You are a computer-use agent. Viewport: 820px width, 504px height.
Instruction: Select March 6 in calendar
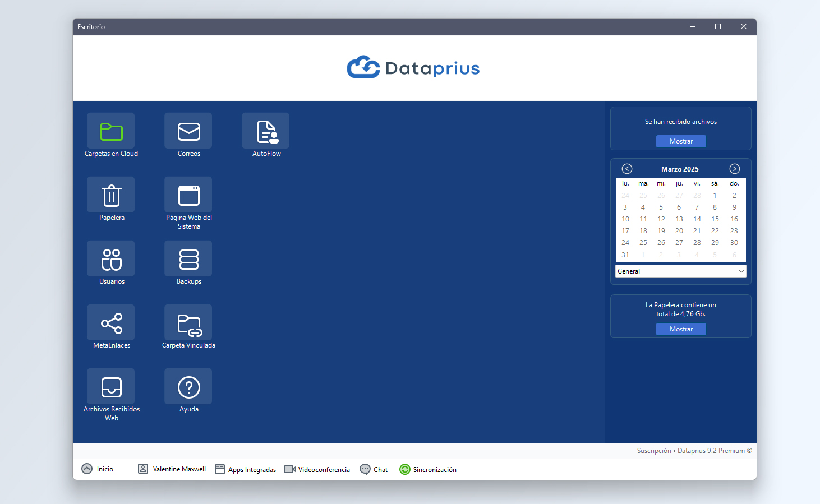pos(679,207)
